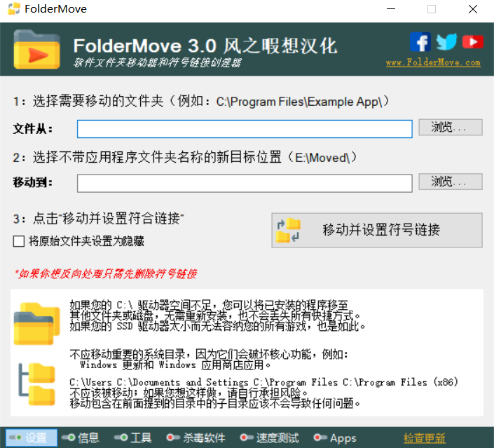Click the stacked folders icon in the info panel

click(x=37, y=324)
